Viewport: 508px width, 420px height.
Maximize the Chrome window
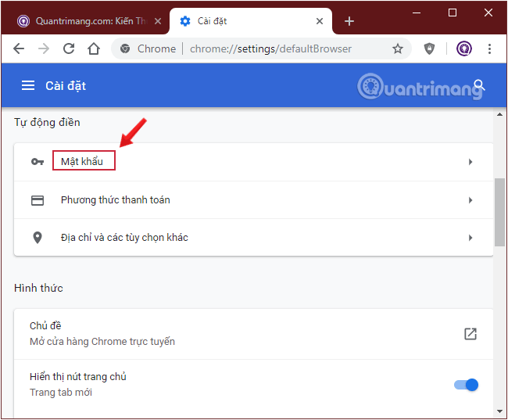(453, 13)
